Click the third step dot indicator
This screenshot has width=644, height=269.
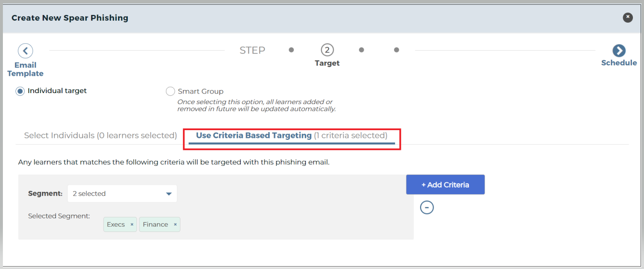(361, 50)
